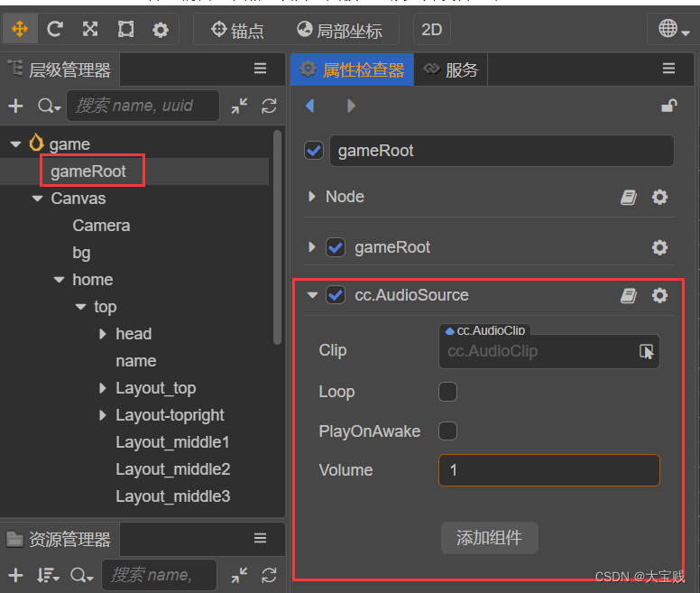
Task: Click the 添加组件 button
Action: click(x=489, y=538)
